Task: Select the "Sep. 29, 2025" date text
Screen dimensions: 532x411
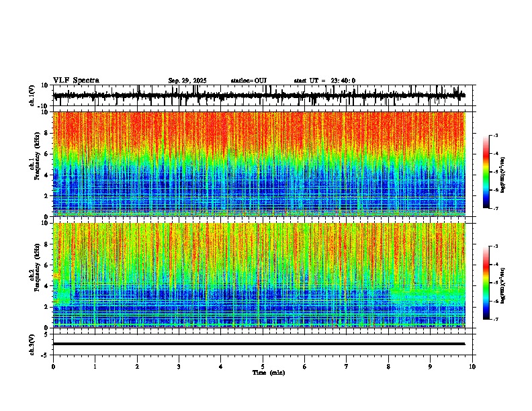Action: tap(187, 81)
